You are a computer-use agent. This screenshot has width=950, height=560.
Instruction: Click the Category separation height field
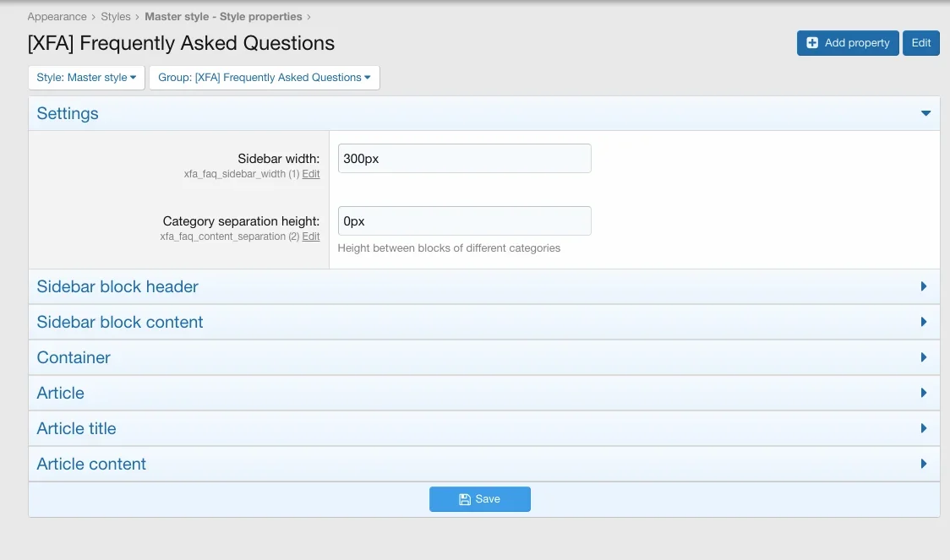(464, 221)
